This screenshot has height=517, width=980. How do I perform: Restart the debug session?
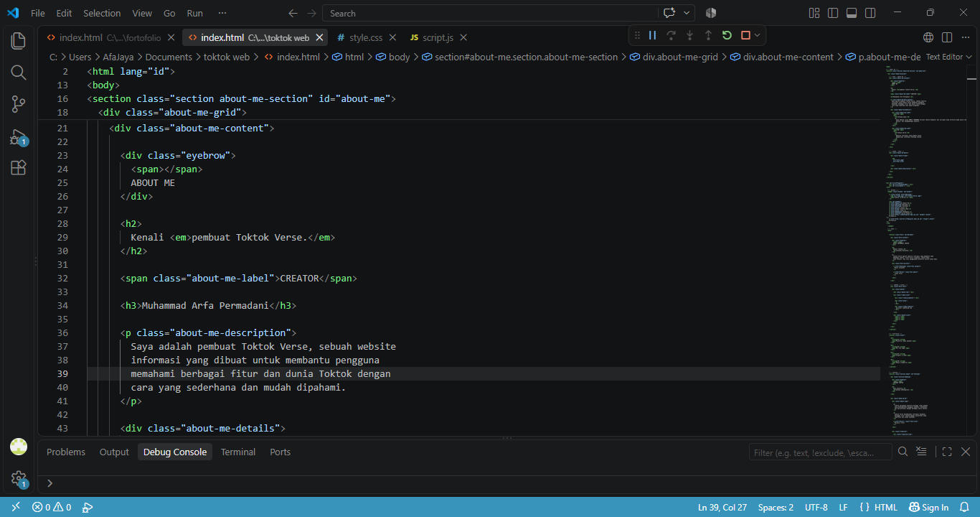pos(727,35)
